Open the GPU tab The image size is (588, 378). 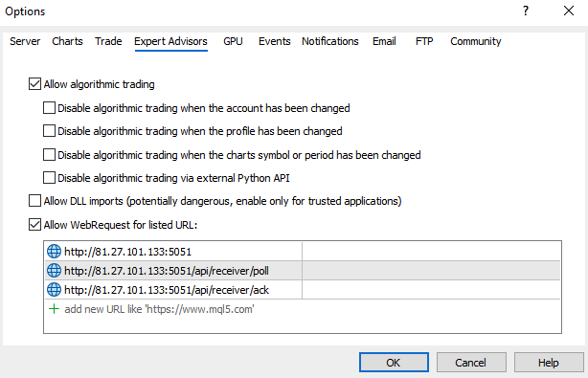coord(233,41)
